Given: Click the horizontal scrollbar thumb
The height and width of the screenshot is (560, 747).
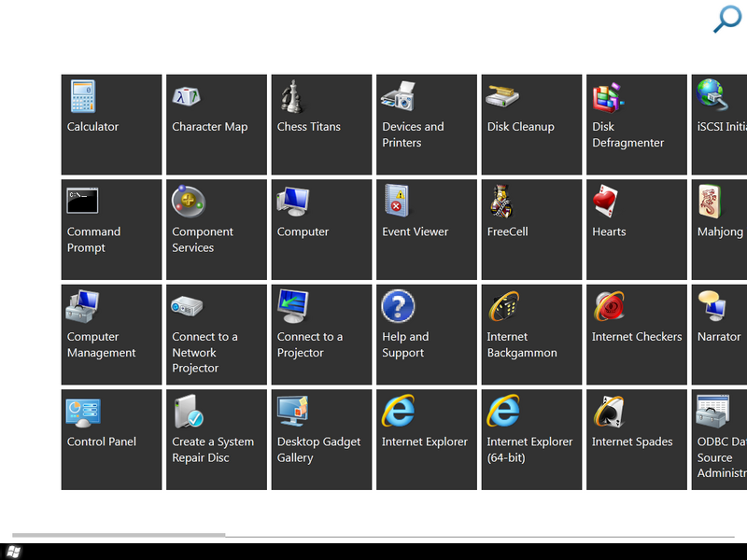Looking at the screenshot, I should pyautogui.click(x=119, y=535).
